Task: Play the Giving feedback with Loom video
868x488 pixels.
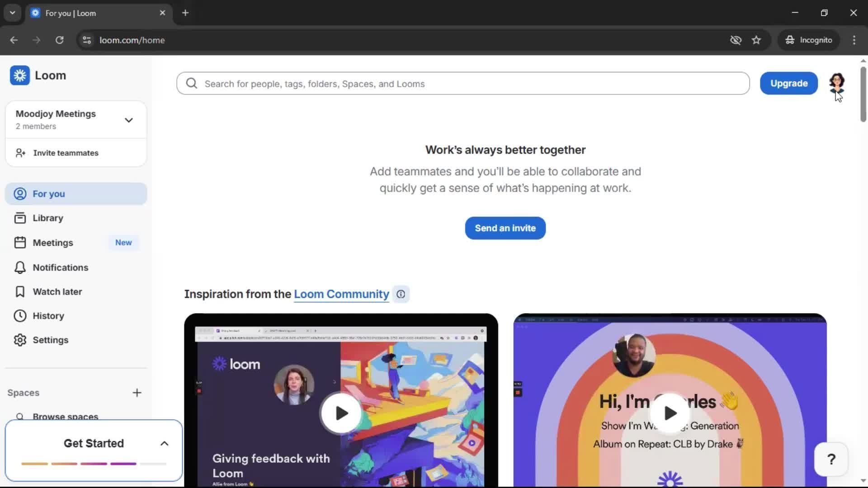Action: [341, 413]
